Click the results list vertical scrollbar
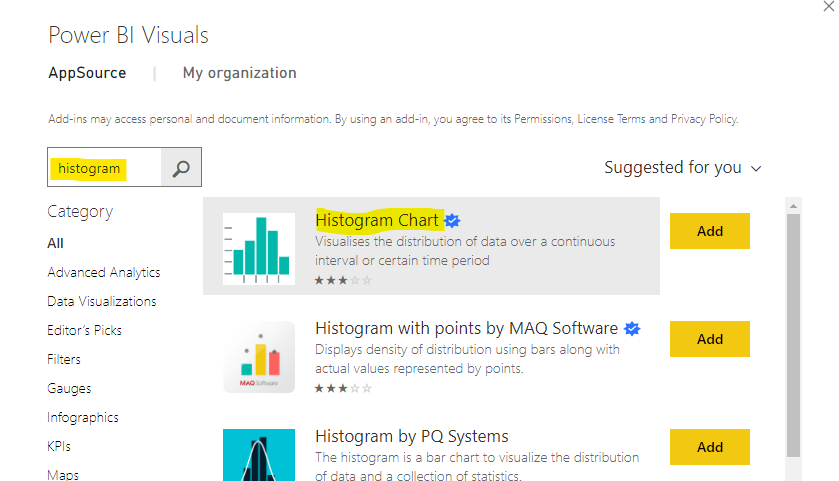 click(794, 330)
